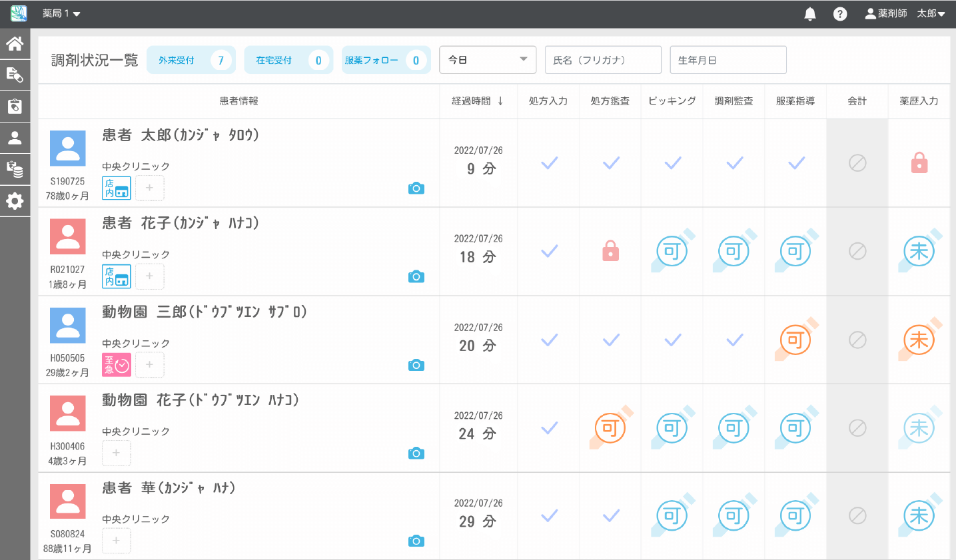The image size is (956, 560).
Task: Open the clipboard medication sidebar icon
Action: (x=15, y=106)
